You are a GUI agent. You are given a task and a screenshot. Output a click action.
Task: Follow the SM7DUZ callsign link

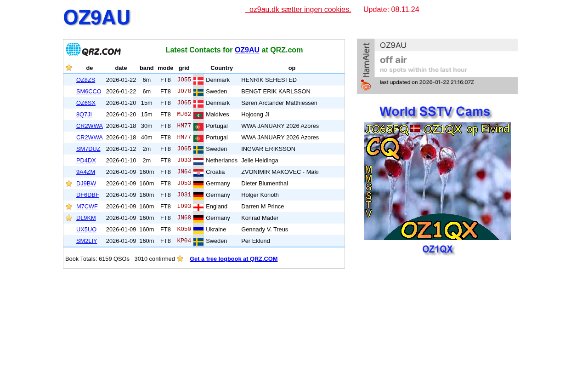point(88,149)
